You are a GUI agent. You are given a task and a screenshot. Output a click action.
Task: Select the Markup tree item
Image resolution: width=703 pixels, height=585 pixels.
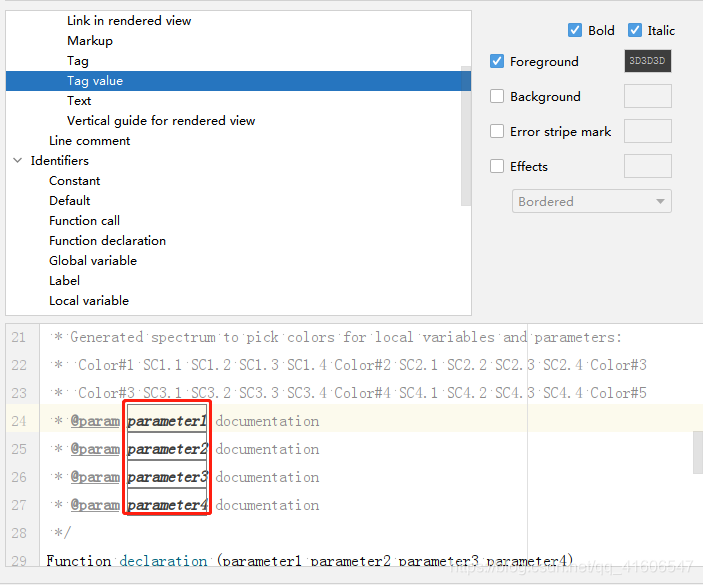pos(90,41)
